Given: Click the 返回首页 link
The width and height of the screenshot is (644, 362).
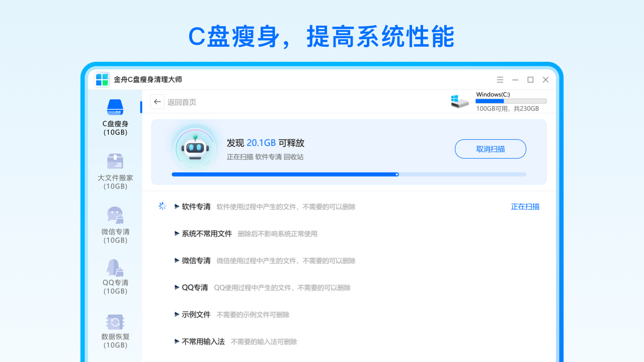Looking at the screenshot, I should 182,102.
